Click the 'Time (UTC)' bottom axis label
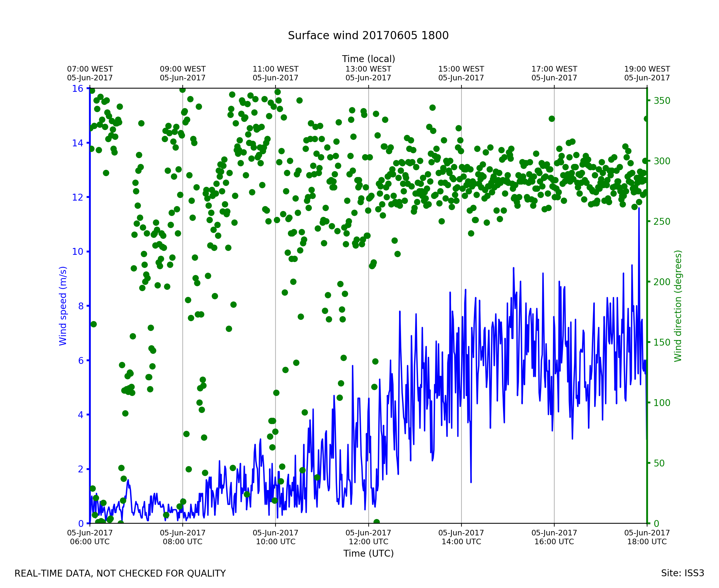 pyautogui.click(x=368, y=553)
